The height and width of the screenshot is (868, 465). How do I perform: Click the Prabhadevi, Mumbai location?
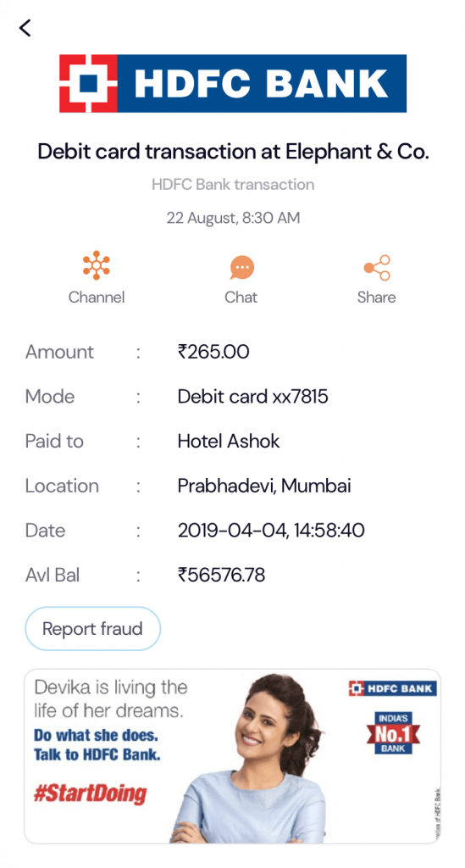tap(264, 486)
